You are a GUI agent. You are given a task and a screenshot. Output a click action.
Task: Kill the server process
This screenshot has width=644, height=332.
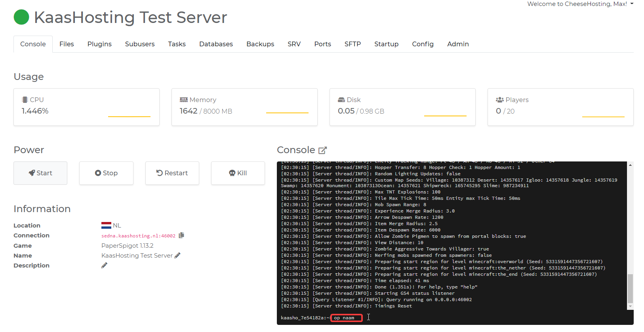238,173
